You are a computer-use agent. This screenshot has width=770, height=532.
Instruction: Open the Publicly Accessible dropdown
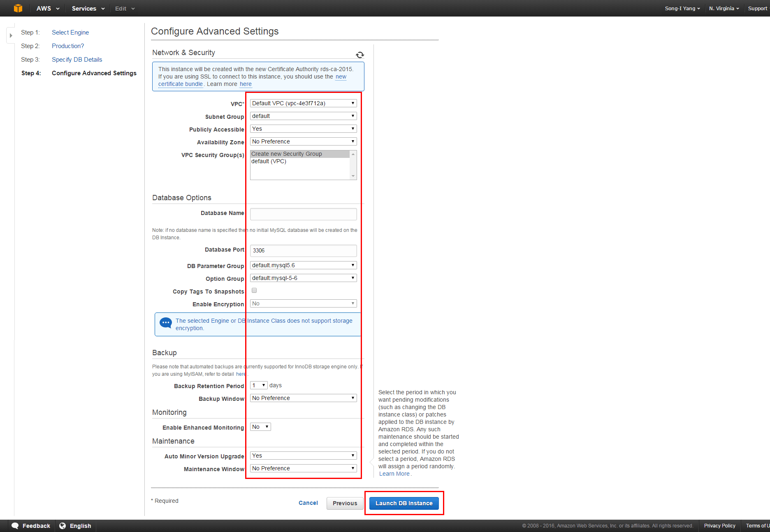pos(303,129)
